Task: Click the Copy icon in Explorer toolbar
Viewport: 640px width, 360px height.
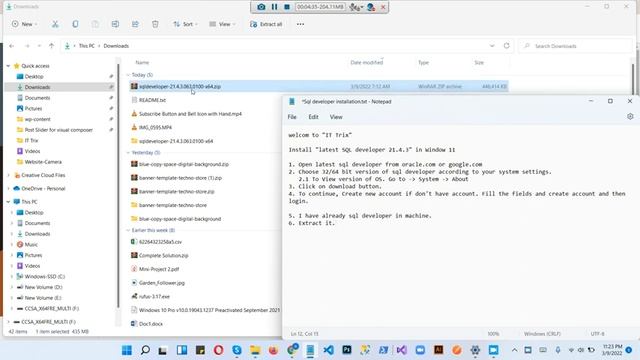Action: point(75,24)
